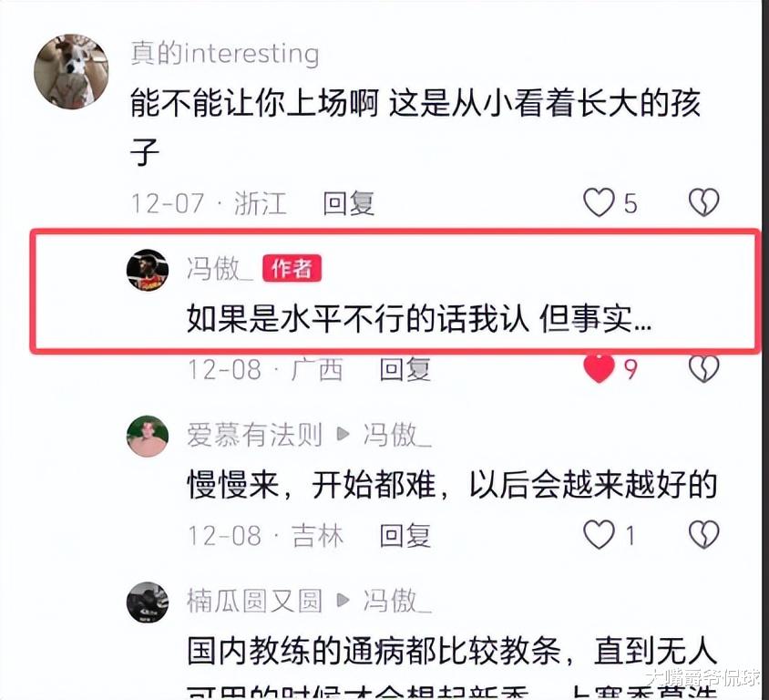Tap the red 作者 badge
Image resolution: width=769 pixels, height=700 pixels.
292,268
